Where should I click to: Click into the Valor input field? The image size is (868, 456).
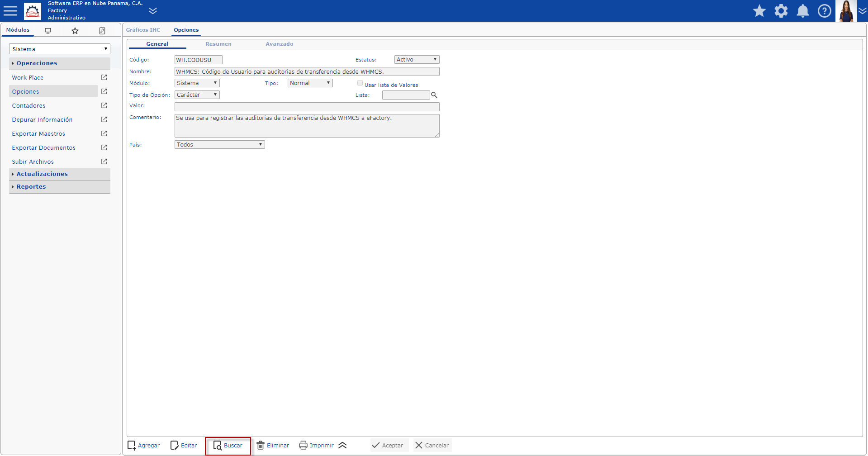[307, 107]
